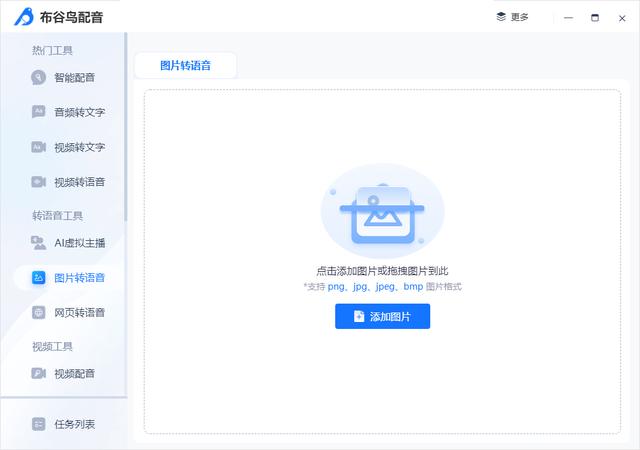Viewport: 640px width, 450px height.
Task: Open the AI虚拟主播 icon
Action: point(38,242)
